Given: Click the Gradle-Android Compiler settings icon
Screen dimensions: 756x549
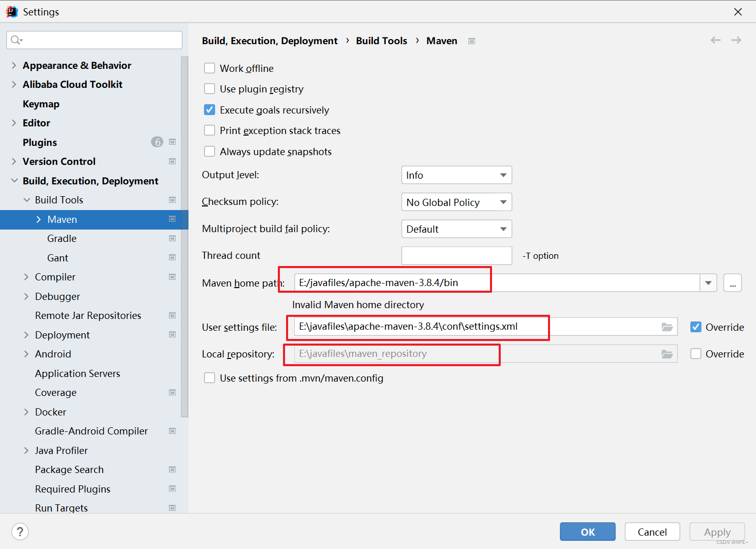Looking at the screenshot, I should (x=173, y=431).
